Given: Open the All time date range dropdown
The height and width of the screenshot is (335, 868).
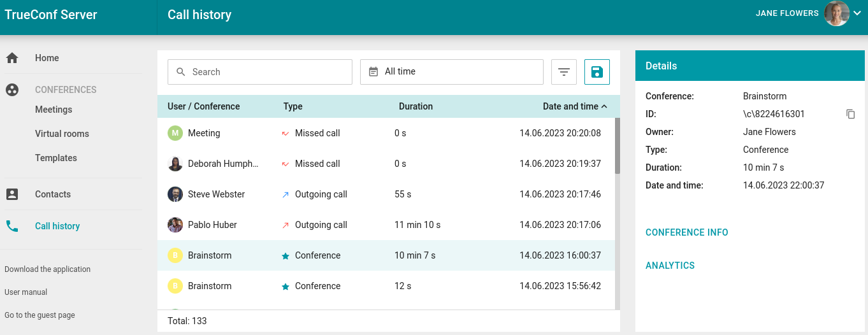Looking at the screenshot, I should pos(452,72).
